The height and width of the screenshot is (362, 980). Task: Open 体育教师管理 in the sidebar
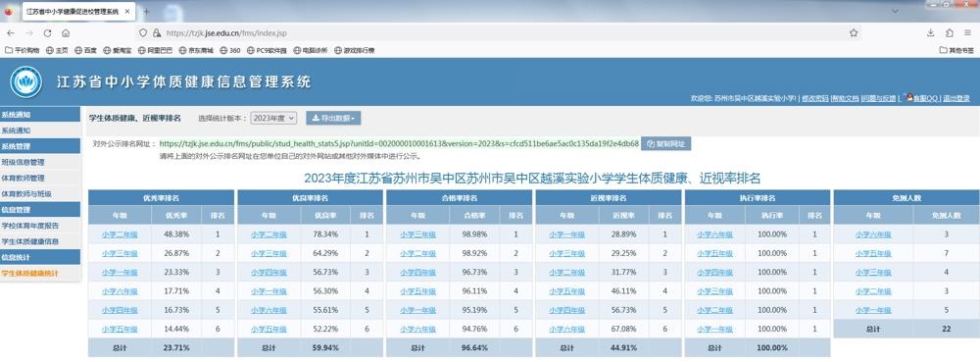tap(40, 179)
